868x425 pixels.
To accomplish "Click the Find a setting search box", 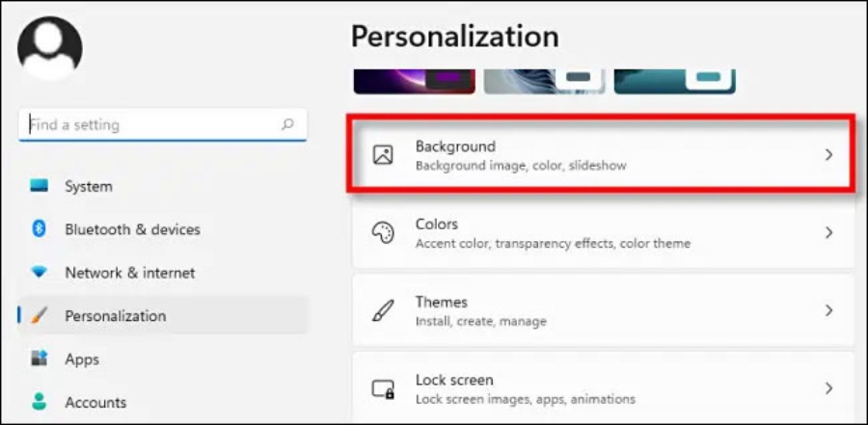I will point(149,124).
